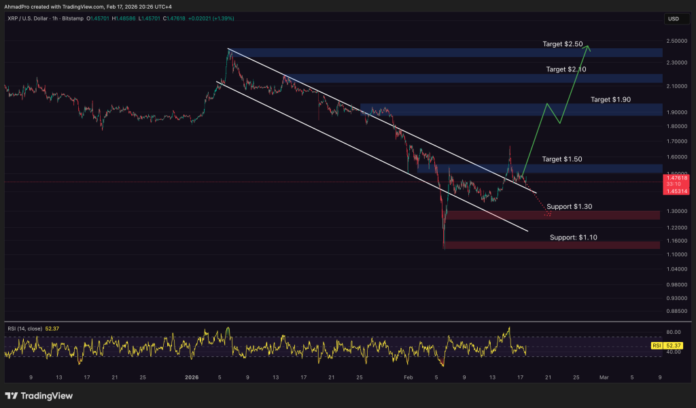696x408 pixels.
Task: Select the Target $1.50 text label
Action: (x=564, y=160)
